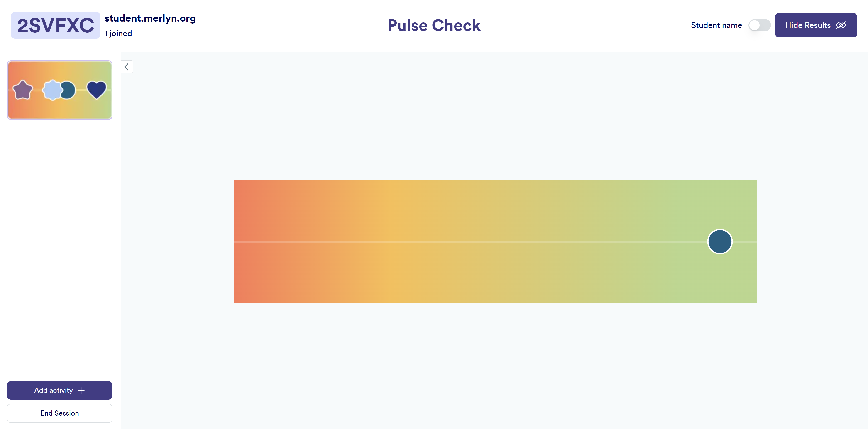The height and width of the screenshot is (429, 868).
Task: Click the purple star shape in the thumbnail
Action: [x=23, y=90]
